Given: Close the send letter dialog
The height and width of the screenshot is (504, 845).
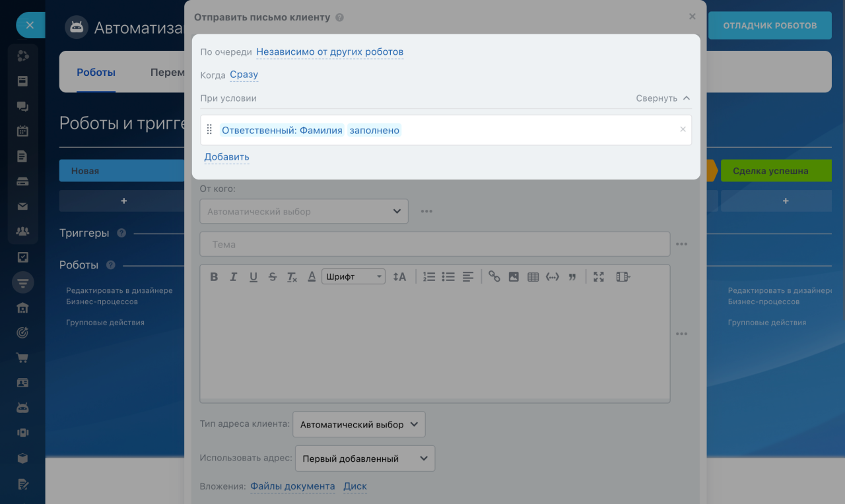Looking at the screenshot, I should click(692, 16).
